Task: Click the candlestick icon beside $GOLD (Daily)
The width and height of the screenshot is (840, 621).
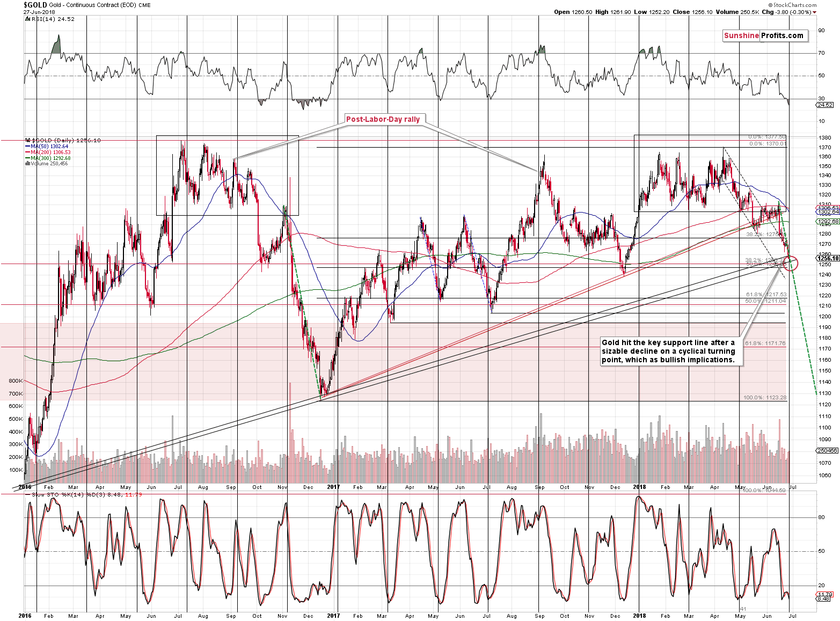Action: point(27,140)
